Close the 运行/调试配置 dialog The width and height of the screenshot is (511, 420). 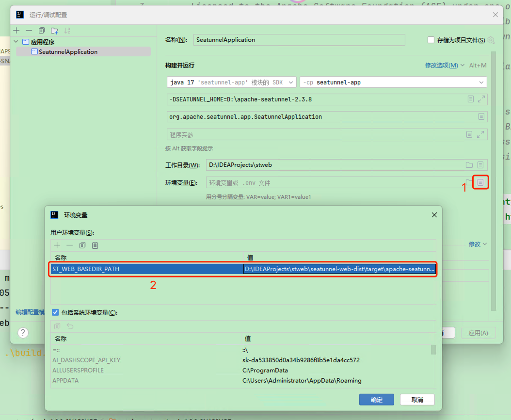(495, 15)
